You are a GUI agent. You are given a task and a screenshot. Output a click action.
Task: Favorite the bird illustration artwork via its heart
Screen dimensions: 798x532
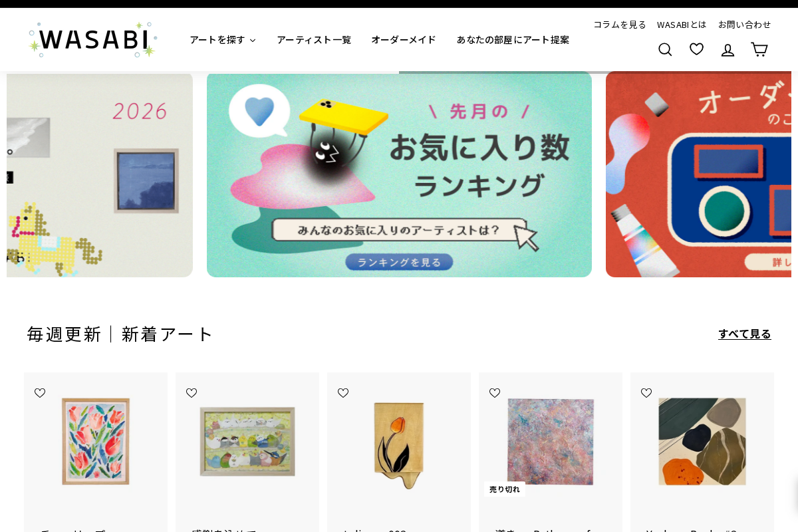(192, 393)
